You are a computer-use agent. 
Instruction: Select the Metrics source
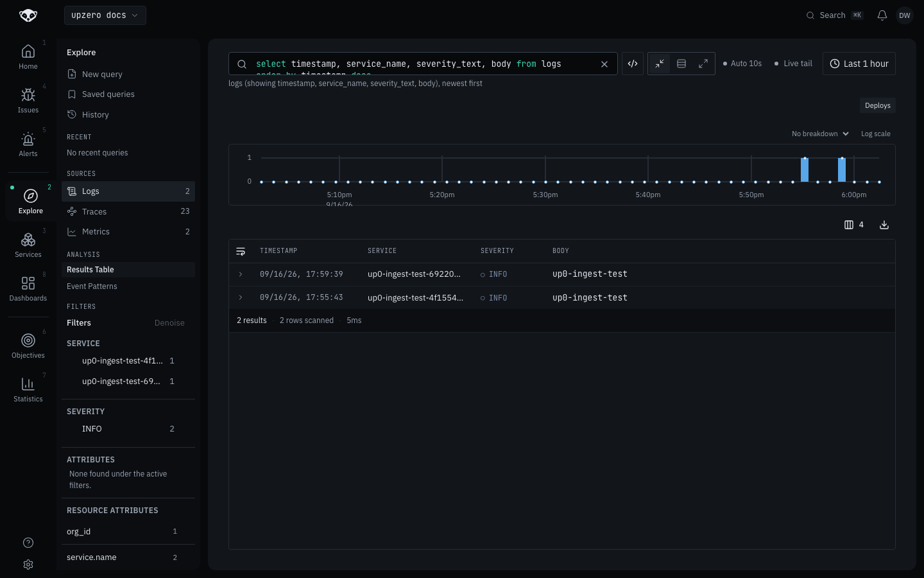128,232
